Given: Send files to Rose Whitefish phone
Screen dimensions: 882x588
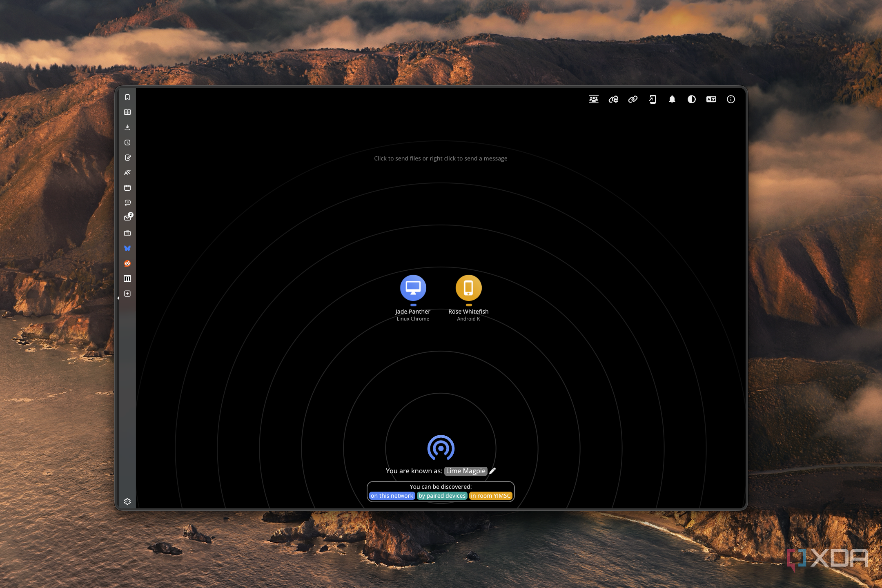Looking at the screenshot, I should (469, 288).
